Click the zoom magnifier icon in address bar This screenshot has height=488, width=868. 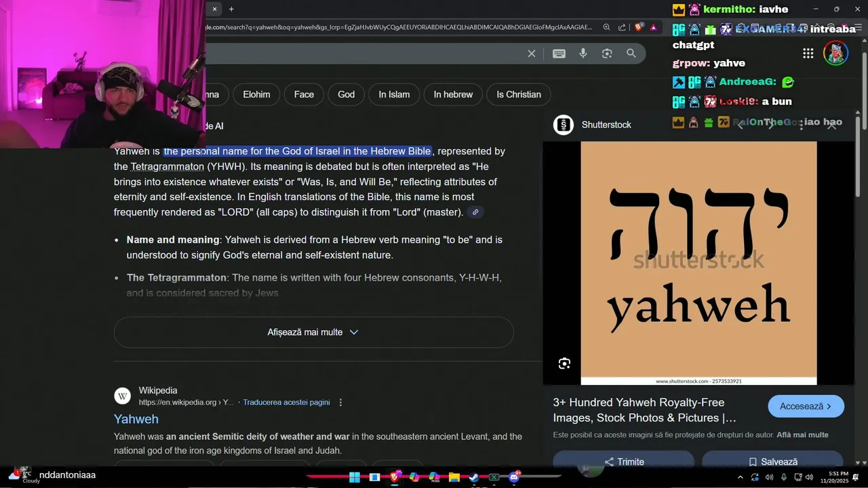pyautogui.click(x=606, y=28)
